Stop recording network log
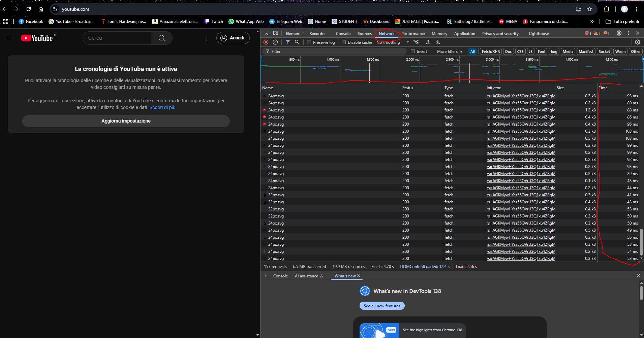Screen dimensions: 644x338 [x=266, y=42]
